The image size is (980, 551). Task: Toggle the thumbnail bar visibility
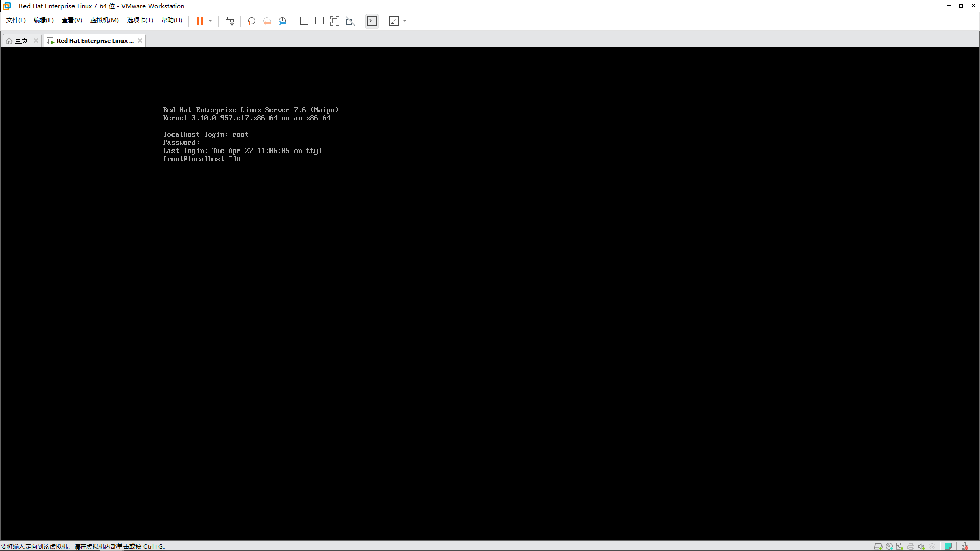coord(320,21)
